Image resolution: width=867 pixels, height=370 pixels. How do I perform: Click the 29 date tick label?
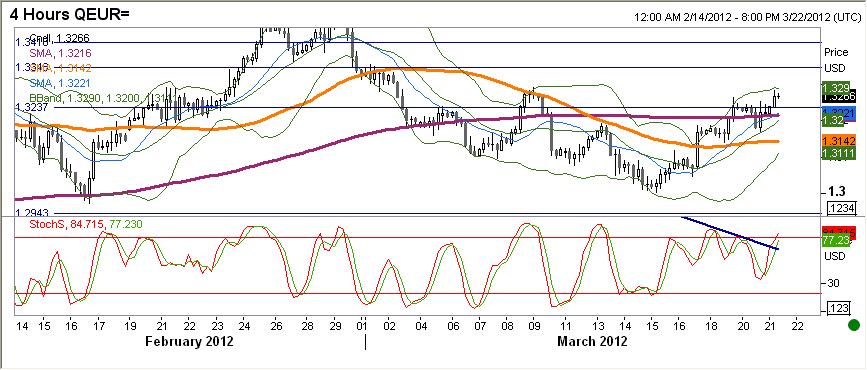[335, 325]
